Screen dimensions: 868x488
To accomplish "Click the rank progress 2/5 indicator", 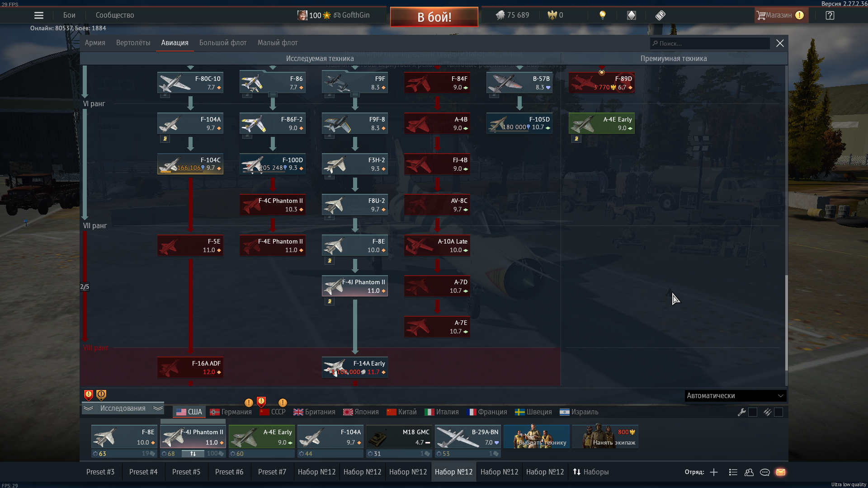I will pyautogui.click(x=85, y=287).
